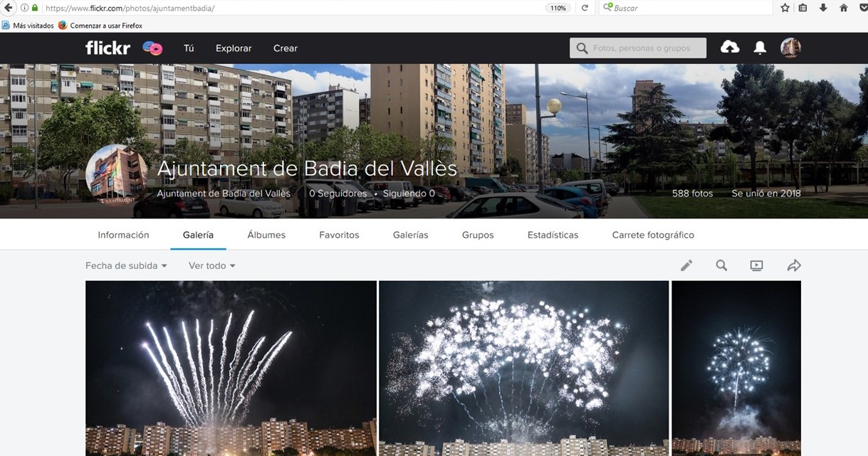Click the 0 Seguidores link

coord(338,193)
